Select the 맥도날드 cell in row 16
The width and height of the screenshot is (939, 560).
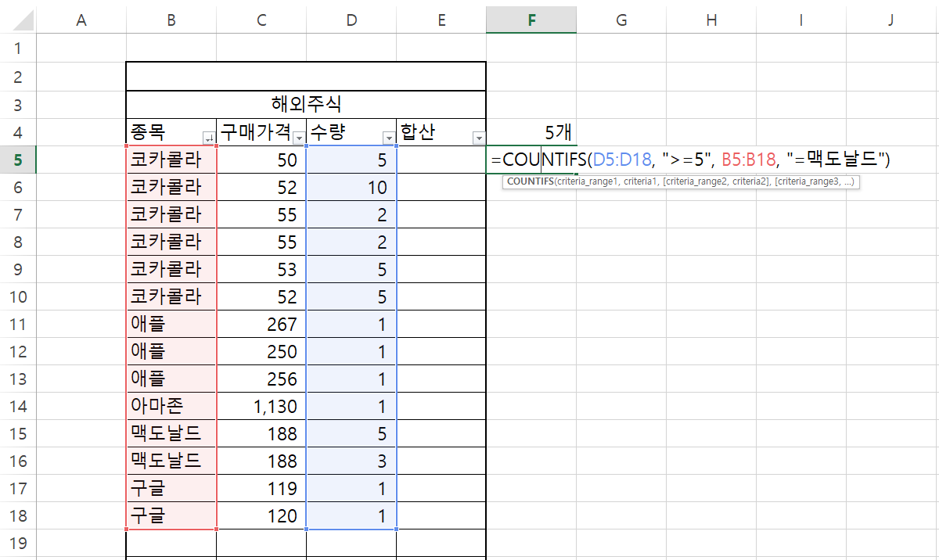coord(171,461)
